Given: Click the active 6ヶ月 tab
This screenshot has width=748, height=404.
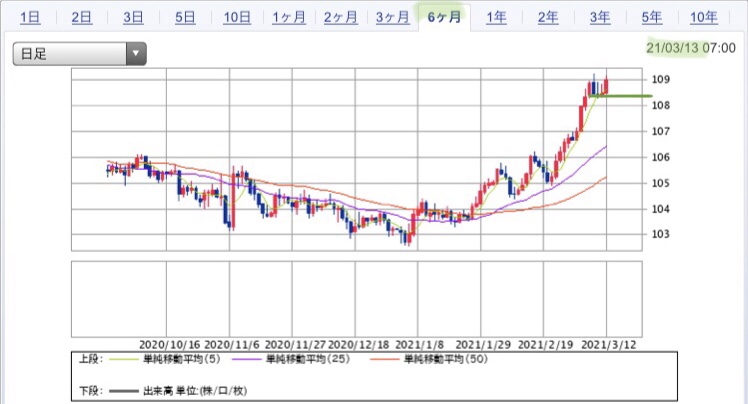Looking at the screenshot, I should point(444,18).
